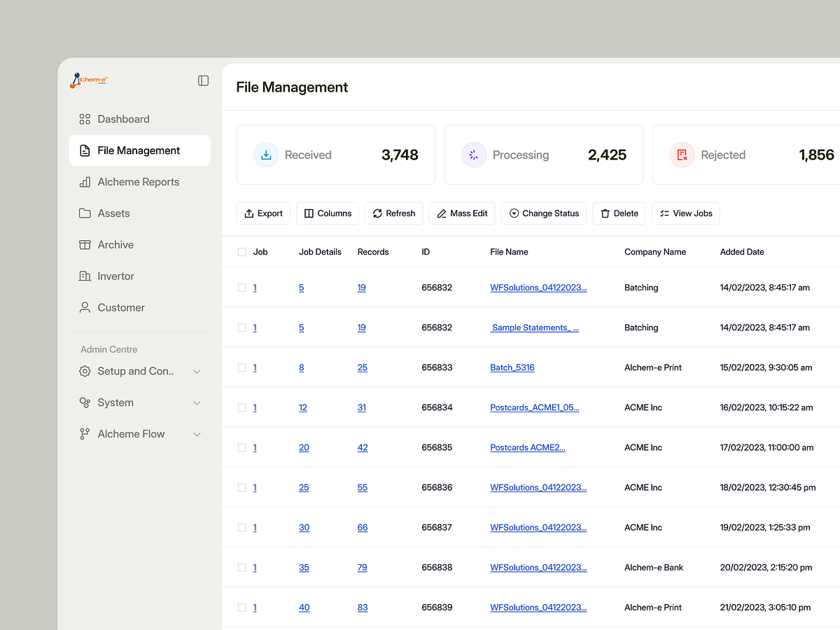Open the Postcards_ACME1_05... file link
Screen dimensions: 840x630
pos(535,407)
